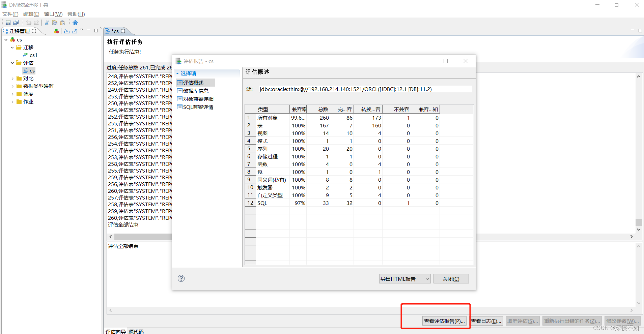Switch to the 源代码 tab

(x=136, y=331)
